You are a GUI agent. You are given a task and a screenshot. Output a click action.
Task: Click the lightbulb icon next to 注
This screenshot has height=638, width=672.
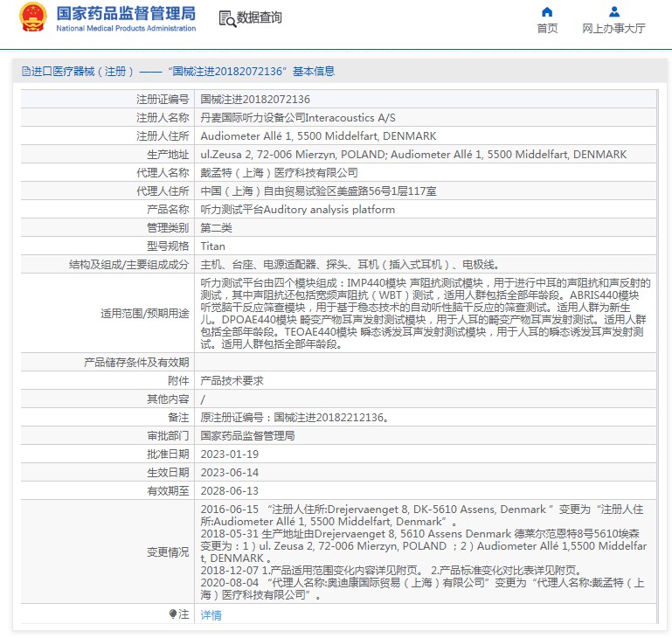point(173,614)
